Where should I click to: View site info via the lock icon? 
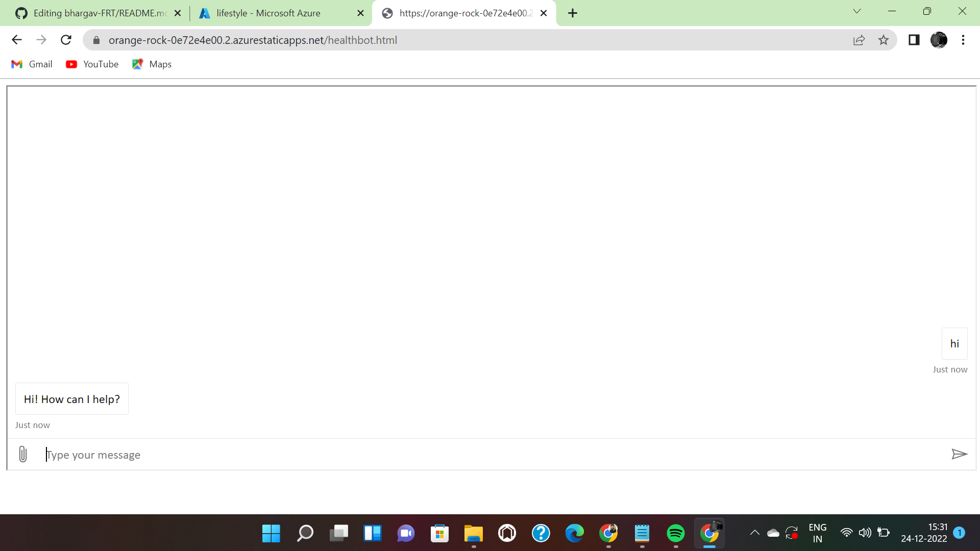coord(96,40)
